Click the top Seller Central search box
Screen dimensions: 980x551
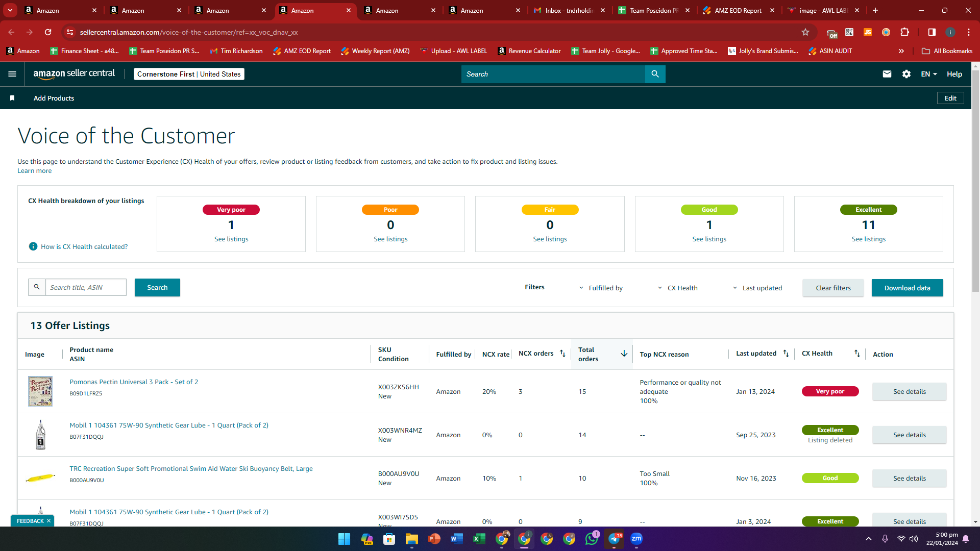click(553, 74)
